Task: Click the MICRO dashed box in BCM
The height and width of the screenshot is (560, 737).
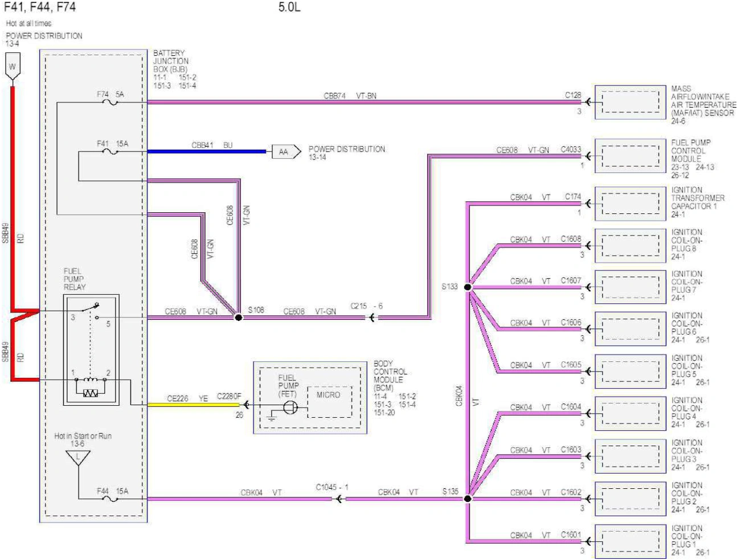Action: [330, 402]
